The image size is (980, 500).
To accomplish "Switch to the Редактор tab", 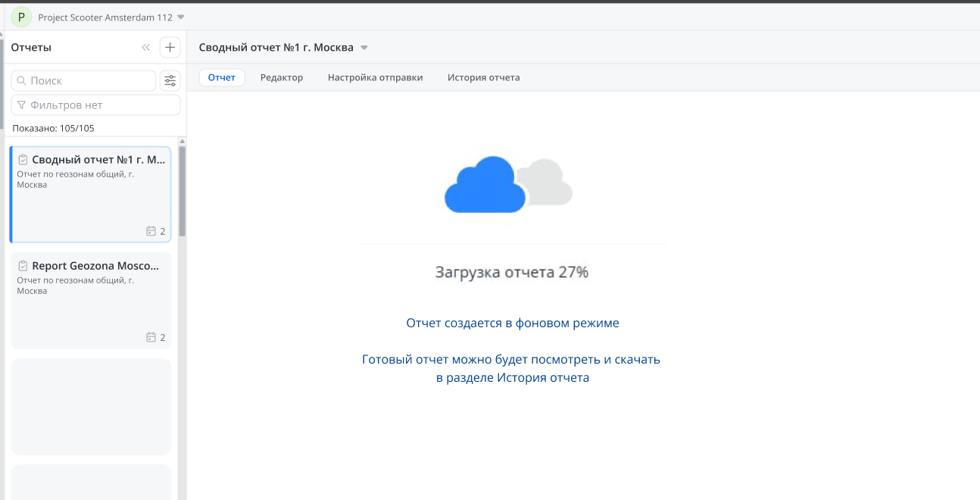I will (x=282, y=77).
